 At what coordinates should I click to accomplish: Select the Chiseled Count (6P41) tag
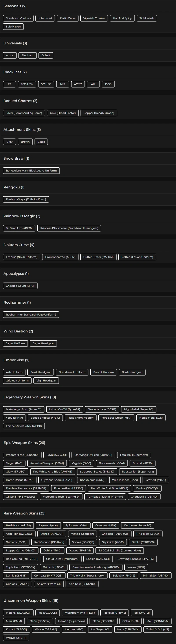point(20,286)
